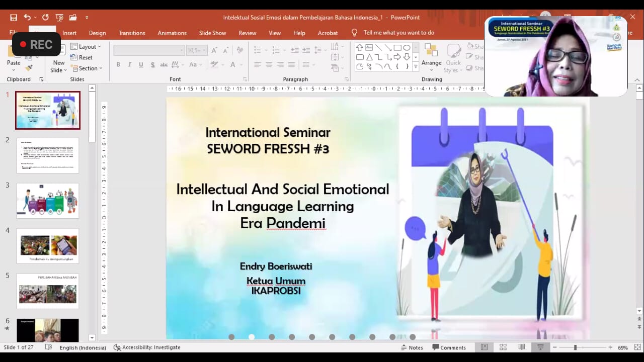Screen dimensions: 644x362
Task: Open the Comments pane
Action: click(449, 347)
